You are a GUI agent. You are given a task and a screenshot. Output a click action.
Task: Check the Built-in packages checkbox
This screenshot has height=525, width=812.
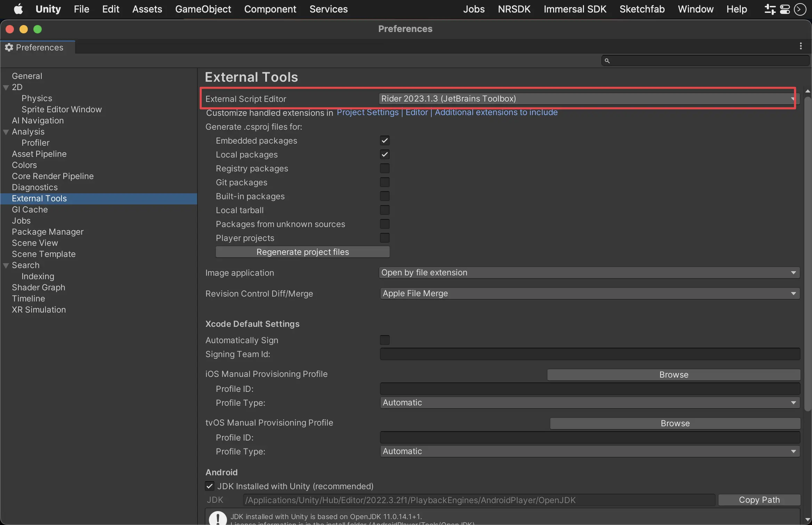pyautogui.click(x=384, y=196)
